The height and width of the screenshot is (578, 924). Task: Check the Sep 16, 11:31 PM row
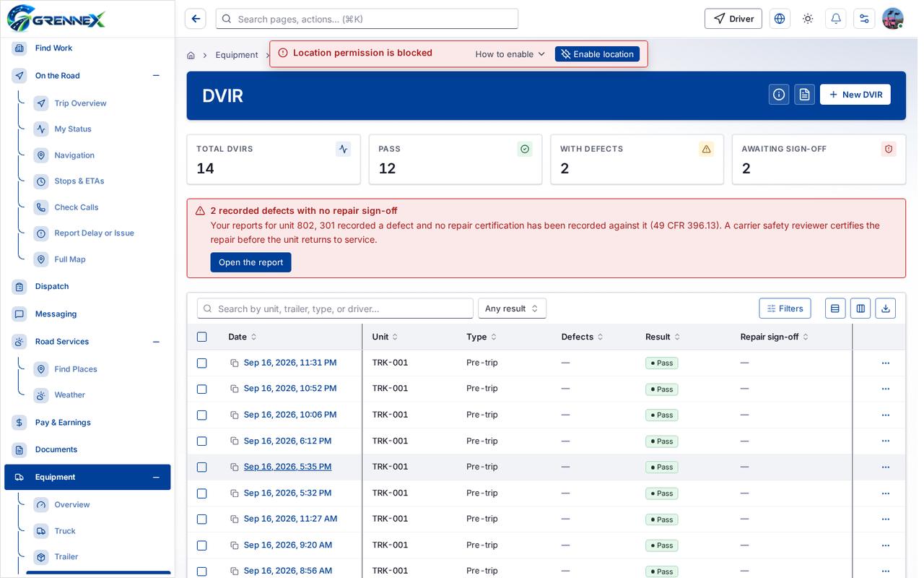click(x=202, y=363)
